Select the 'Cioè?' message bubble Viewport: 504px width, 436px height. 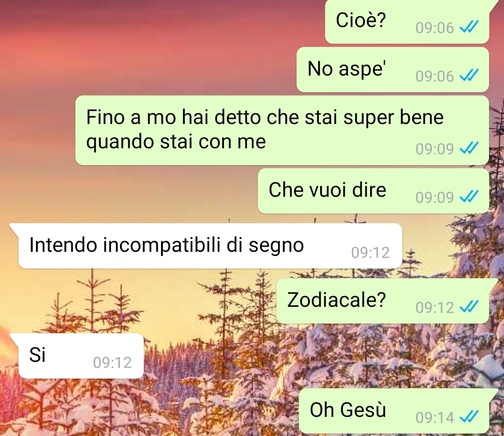407,21
